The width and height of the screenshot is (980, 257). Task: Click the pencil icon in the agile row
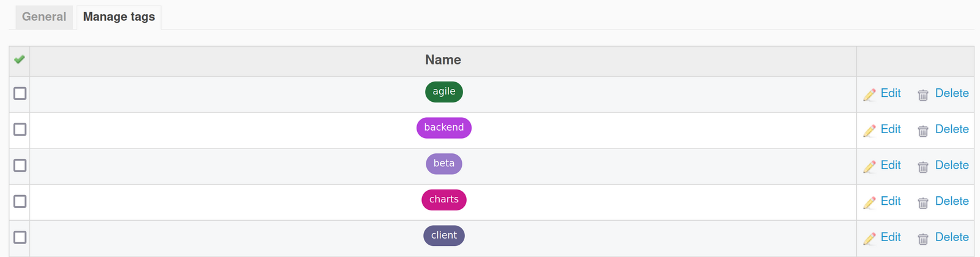tap(869, 94)
